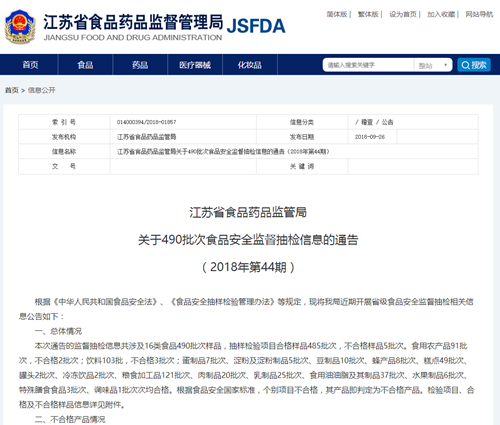Click 加入收藏 link
The height and width of the screenshot is (425, 500).
[441, 14]
